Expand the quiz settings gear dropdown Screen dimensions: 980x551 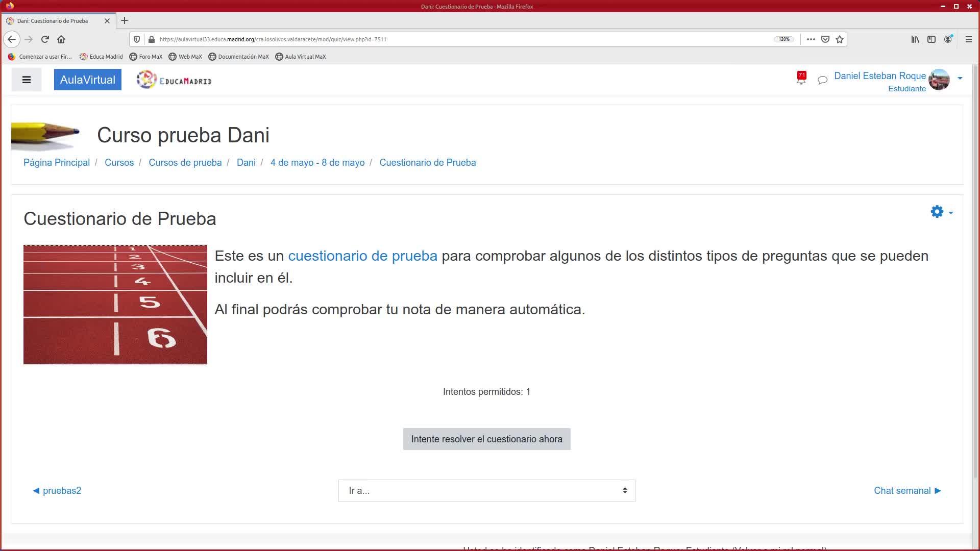pyautogui.click(x=941, y=212)
